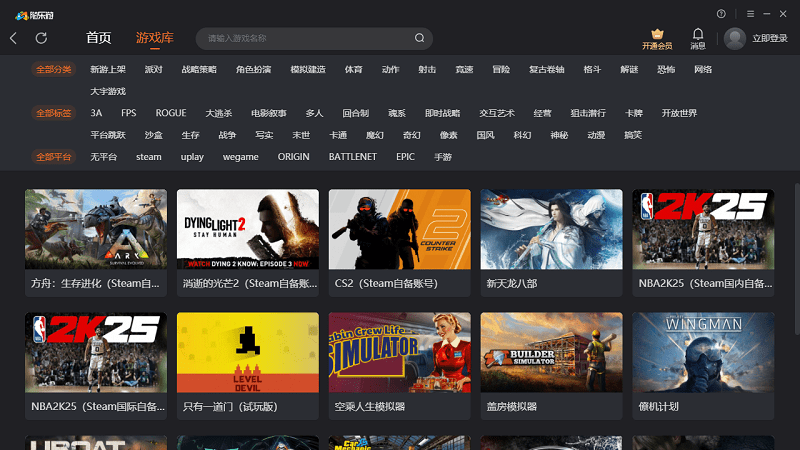The image size is (800, 450).
Task: Filter by 格斗 category
Action: (592, 69)
